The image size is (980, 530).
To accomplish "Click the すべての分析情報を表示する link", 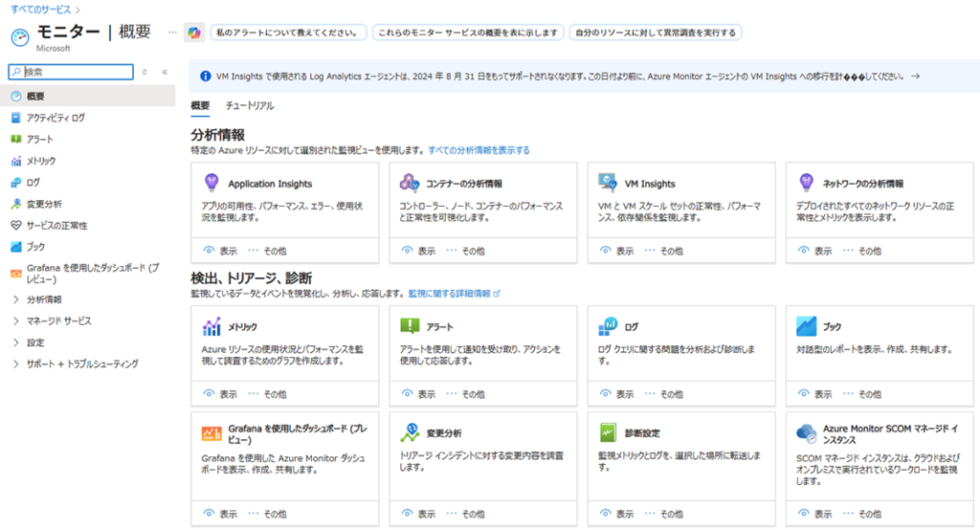I will [479, 150].
